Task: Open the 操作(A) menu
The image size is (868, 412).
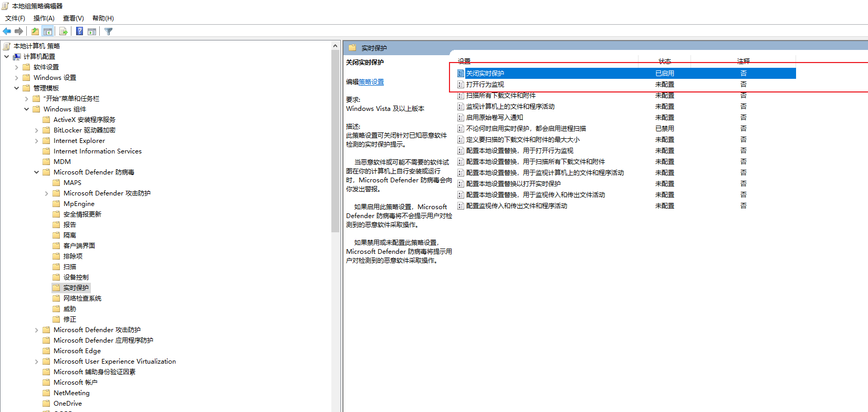Action: pyautogui.click(x=44, y=18)
